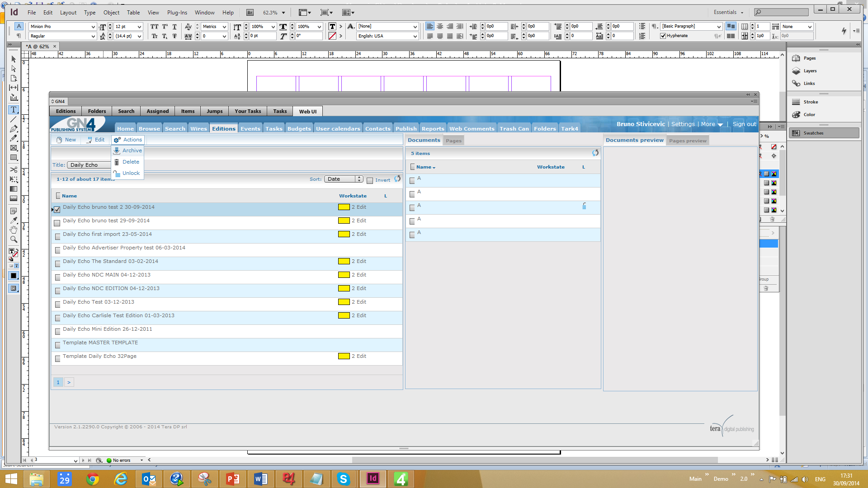The image size is (868, 488).
Task: Open the Layers panel
Action: pyautogui.click(x=809, y=71)
